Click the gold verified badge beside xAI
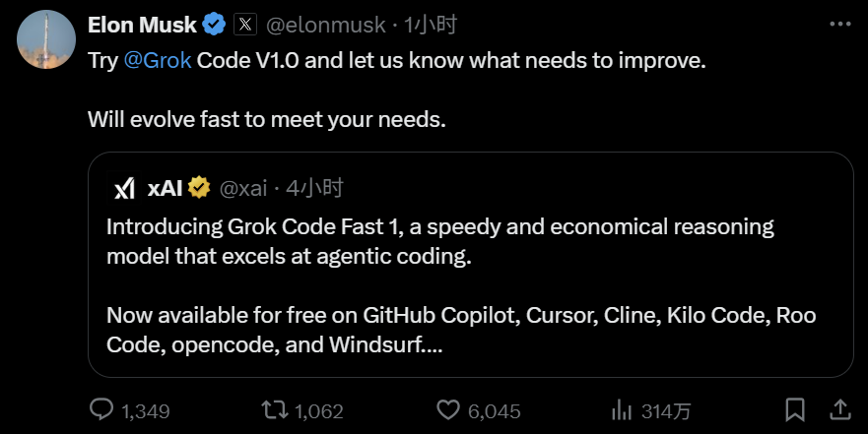Screen dimensions: 868x434 pos(199,188)
